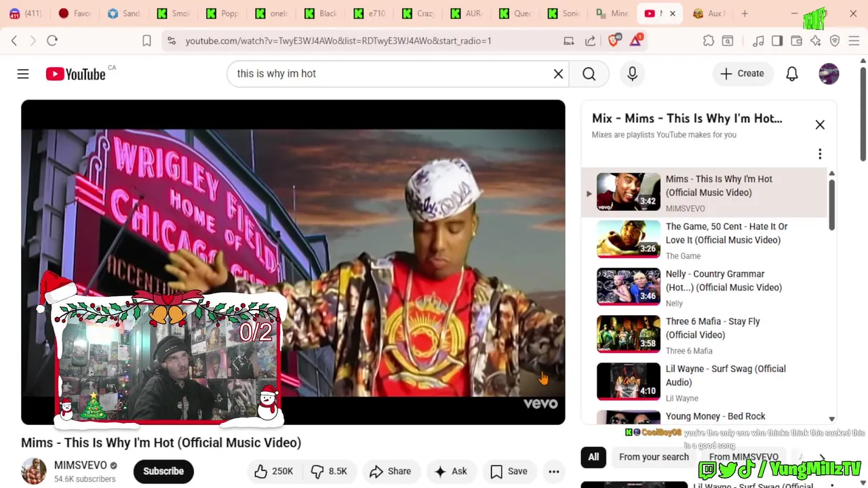Switch to the 'Aux' browser tab
This screenshot has height=488, width=868.
[710, 14]
